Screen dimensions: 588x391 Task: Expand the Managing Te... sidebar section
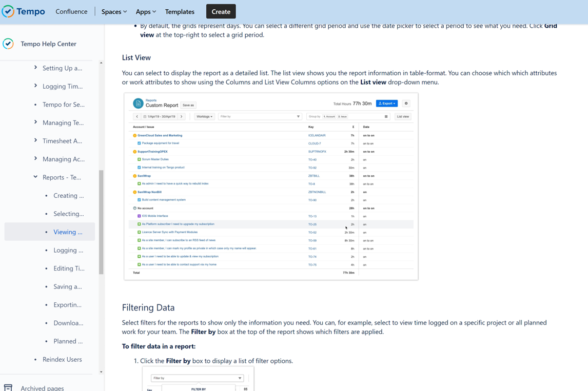(35, 122)
